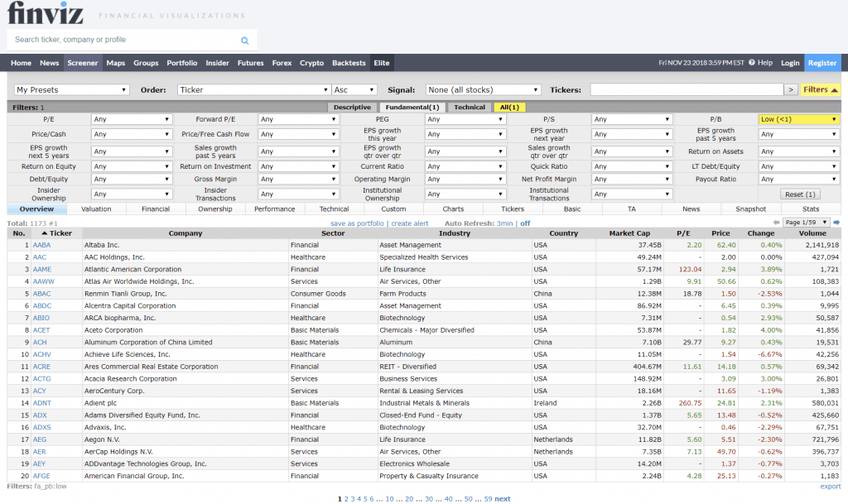Image resolution: width=848 pixels, height=504 pixels.
Task: Click save as portfolio link
Action: click(357, 223)
